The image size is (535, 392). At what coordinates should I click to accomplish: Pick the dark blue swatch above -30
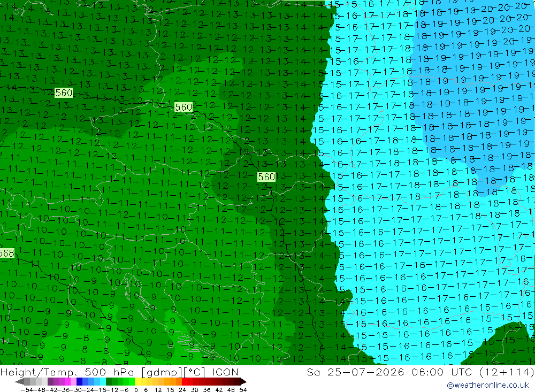point(79,382)
